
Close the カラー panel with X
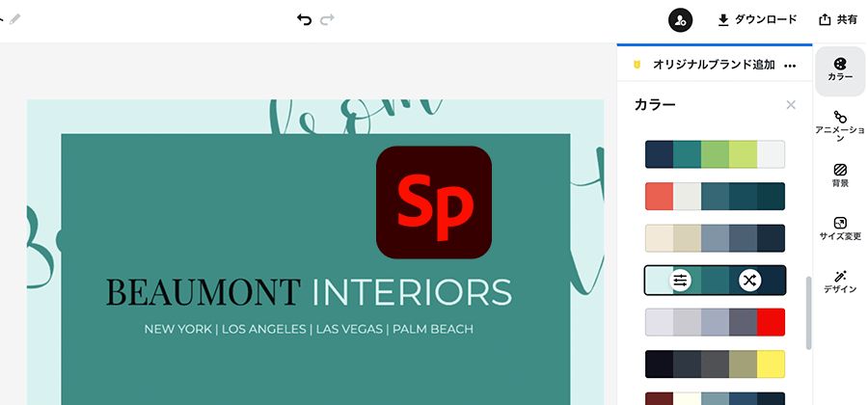(791, 104)
